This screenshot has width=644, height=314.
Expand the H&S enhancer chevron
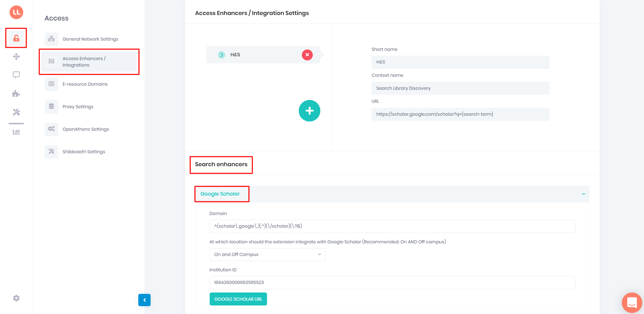click(221, 55)
